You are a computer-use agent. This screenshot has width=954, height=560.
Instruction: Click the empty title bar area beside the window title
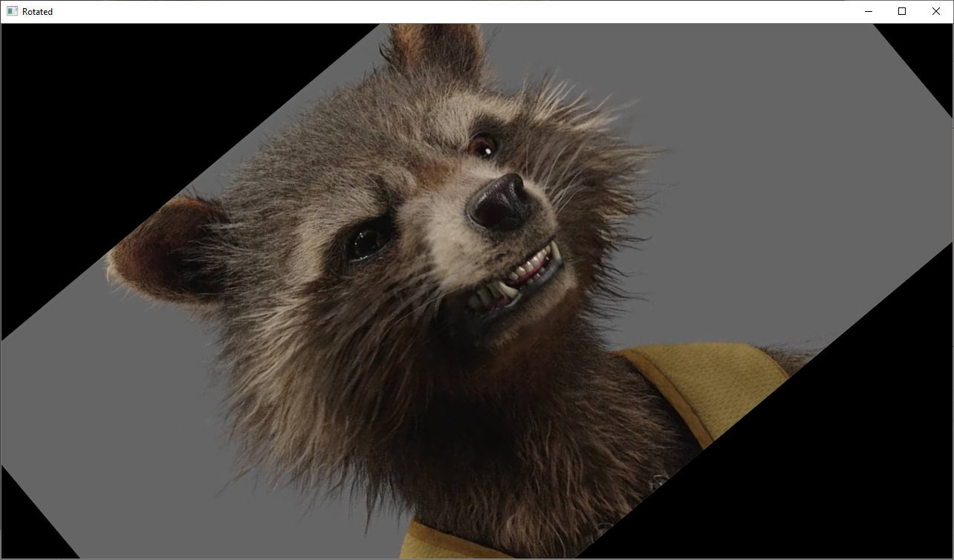446,11
